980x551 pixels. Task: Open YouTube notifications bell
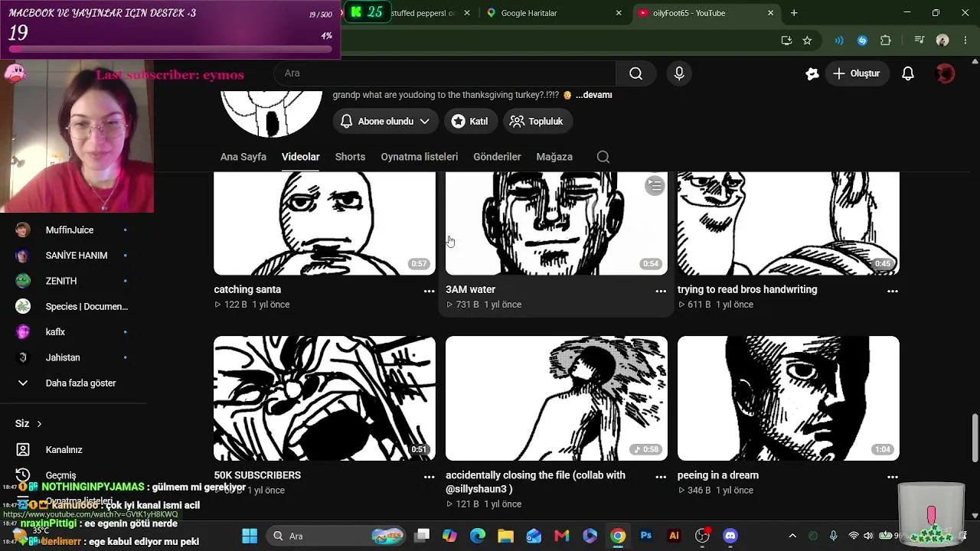(x=908, y=73)
